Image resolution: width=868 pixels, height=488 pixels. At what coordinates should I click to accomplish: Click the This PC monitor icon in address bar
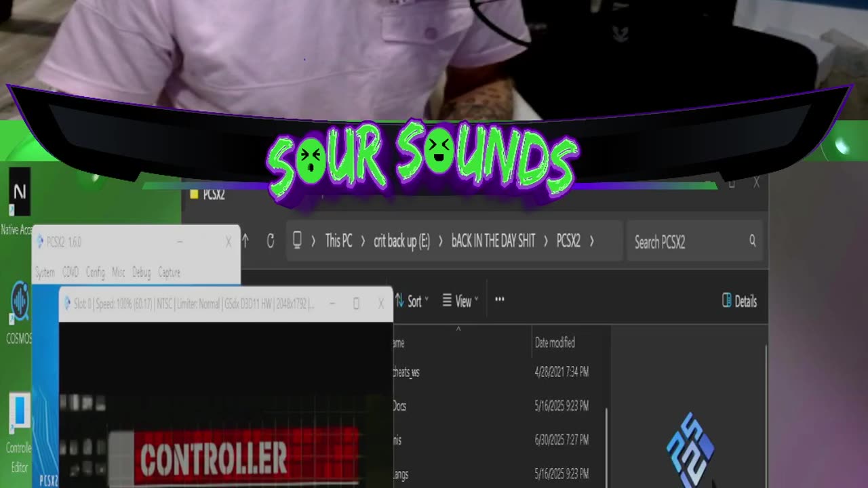click(x=297, y=241)
